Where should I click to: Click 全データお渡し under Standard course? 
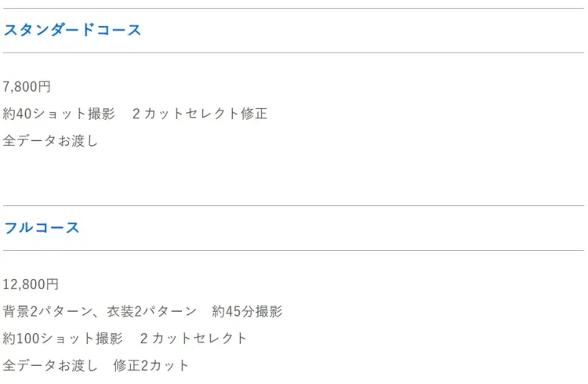[51, 140]
